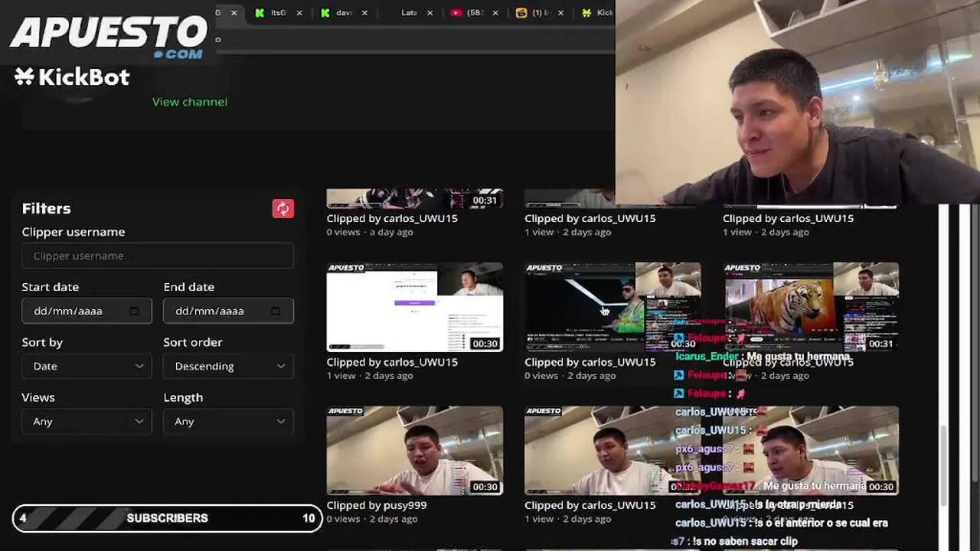Click the KickBot favicon on Kick tab

(x=587, y=13)
